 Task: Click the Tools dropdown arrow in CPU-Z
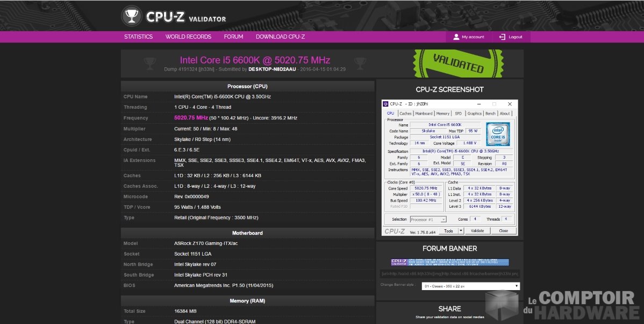point(461,230)
